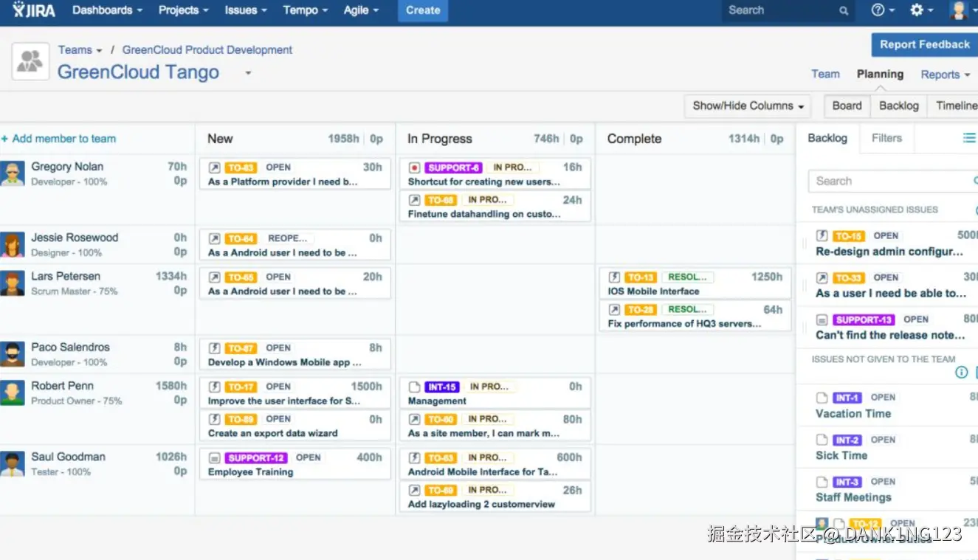Click the issue type icon on TO-83 card
Image resolution: width=978 pixels, height=560 pixels.
[x=214, y=167]
